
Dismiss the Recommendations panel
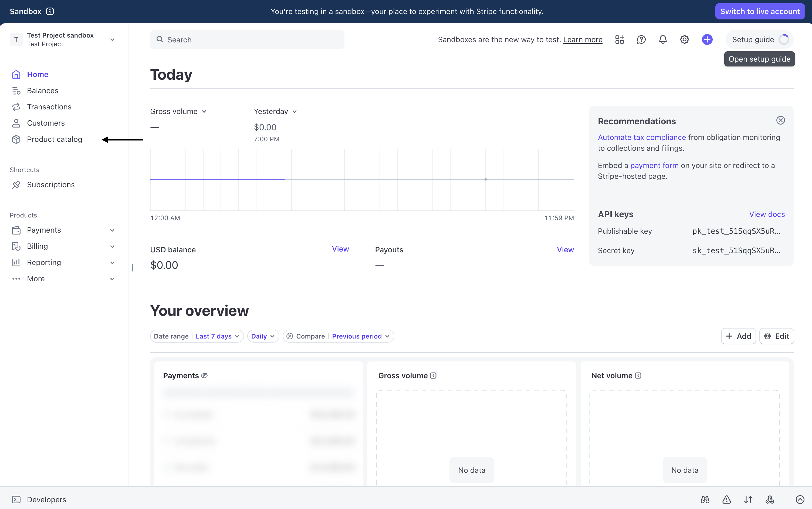tap(780, 120)
